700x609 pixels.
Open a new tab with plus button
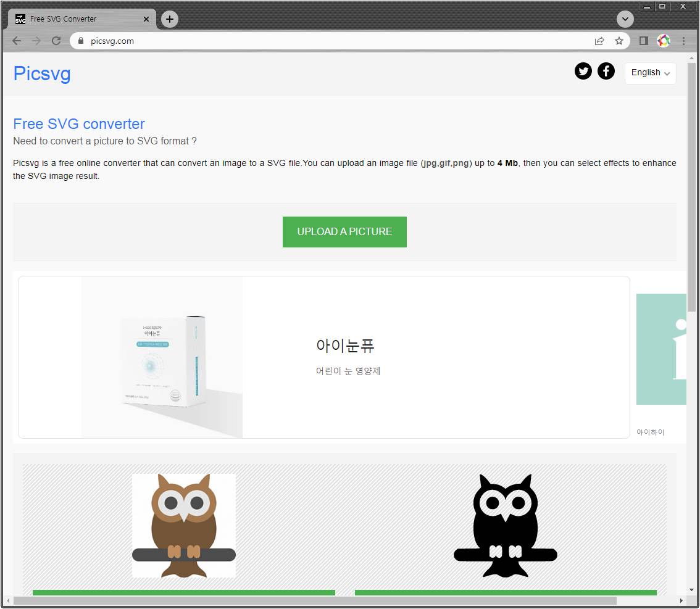pyautogui.click(x=169, y=19)
